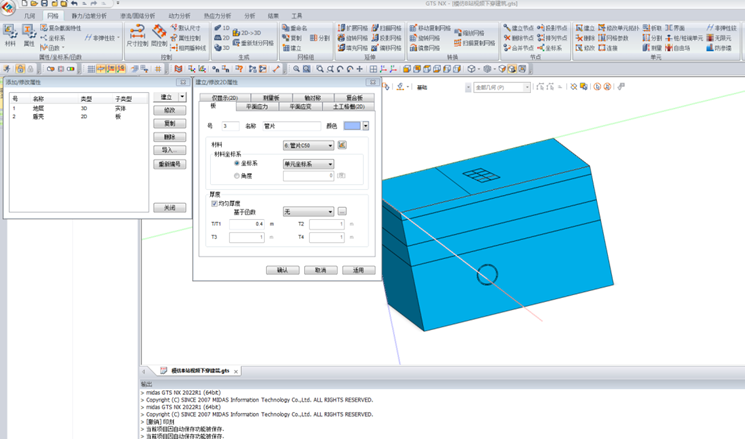Open the color dropdown arrow beside swatch
Image resolution: width=745 pixels, height=439 pixels.
click(365, 126)
